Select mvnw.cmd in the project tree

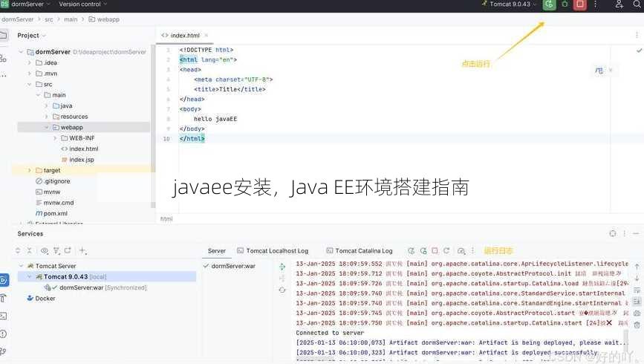coord(55,203)
